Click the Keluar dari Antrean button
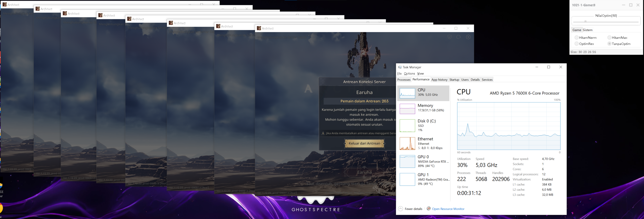644x219 pixels. tap(364, 143)
